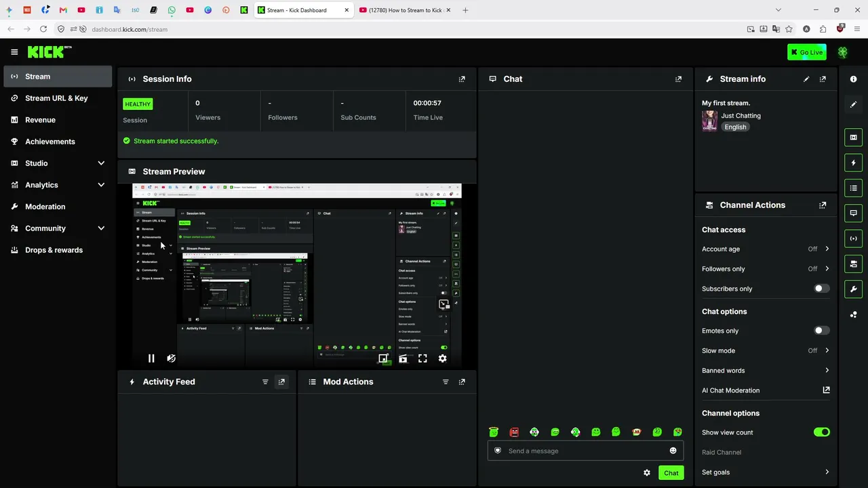Viewport: 868px width, 488px height.
Task: Pop out the Channel Actions panel
Action: [823, 205]
